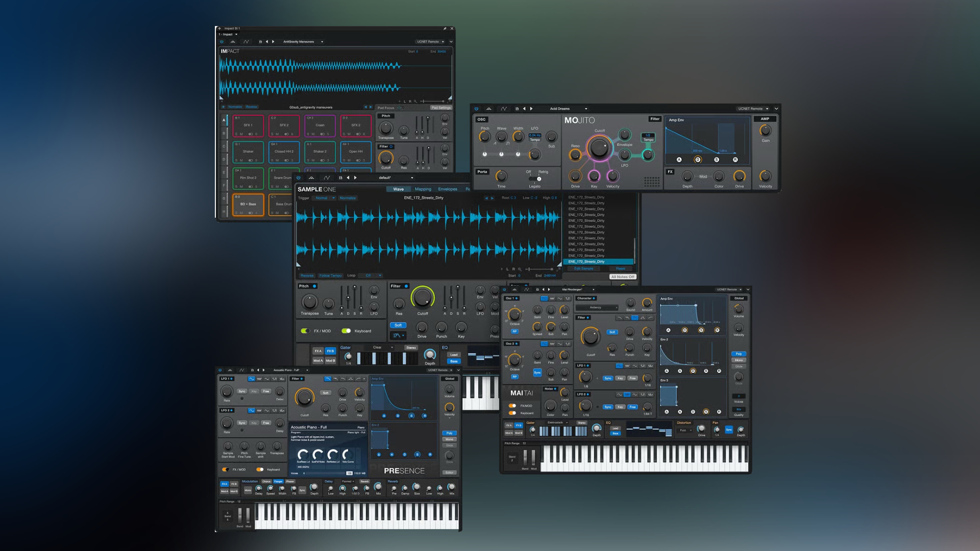Click Sample One automation curve icon
Viewport: 980px width, 551px height.
pyautogui.click(x=327, y=178)
